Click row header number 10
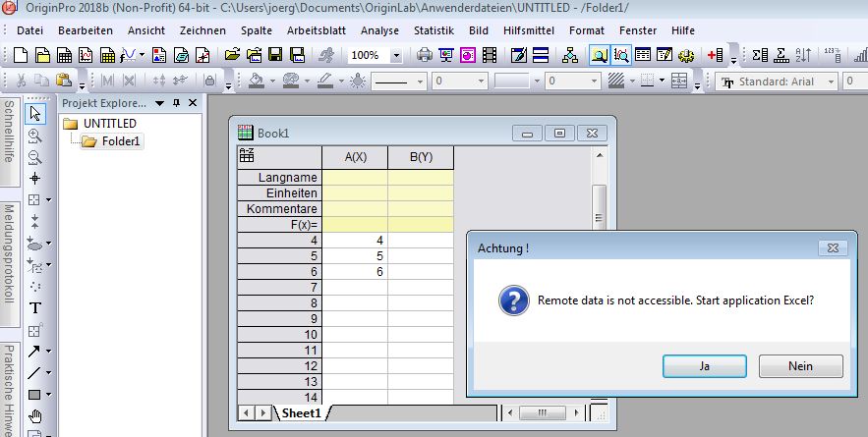This screenshot has width=868, height=437. (x=279, y=335)
